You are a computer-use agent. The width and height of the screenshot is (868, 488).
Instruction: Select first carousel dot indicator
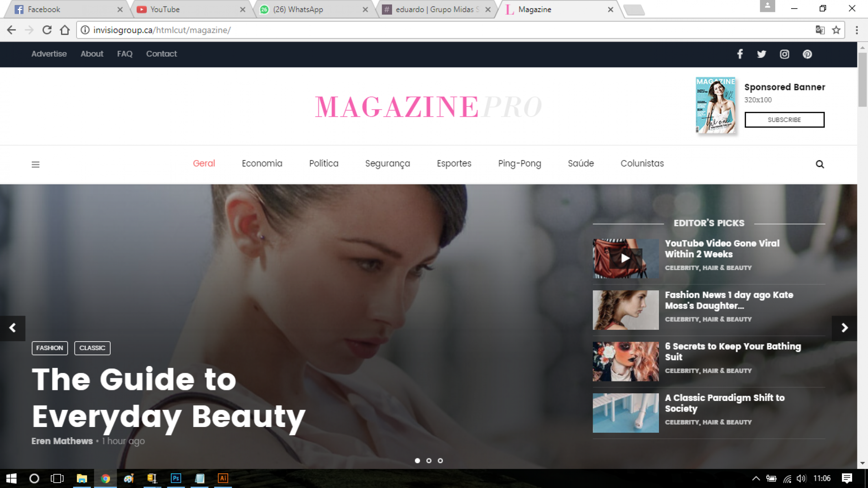point(417,461)
